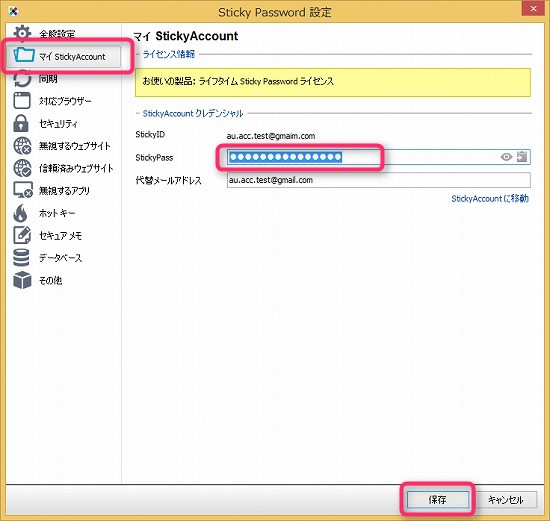Follow the StickyAccount に移動 link
The image size is (550, 521).
point(490,199)
